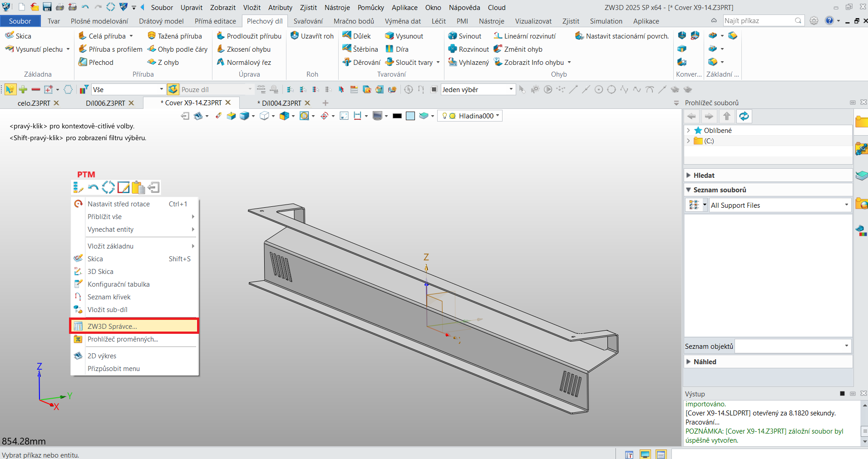868x459 pixels.
Task: Click Nastavit stacionární povrch tool
Action: coord(622,36)
